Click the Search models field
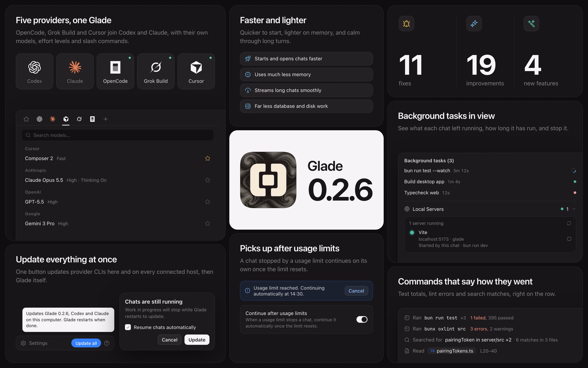Screen dimensions: 588x368 tap(118, 135)
